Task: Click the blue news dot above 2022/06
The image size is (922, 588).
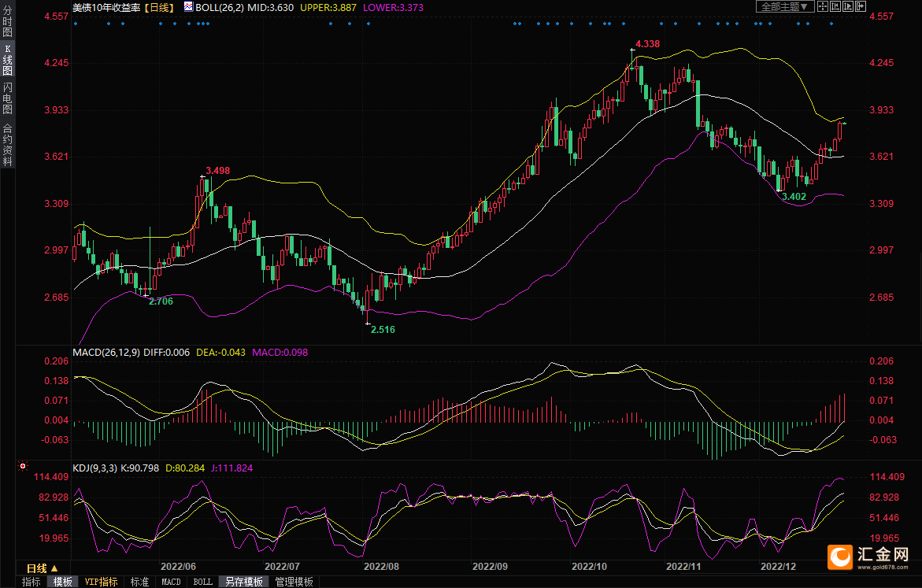Action: (174, 24)
